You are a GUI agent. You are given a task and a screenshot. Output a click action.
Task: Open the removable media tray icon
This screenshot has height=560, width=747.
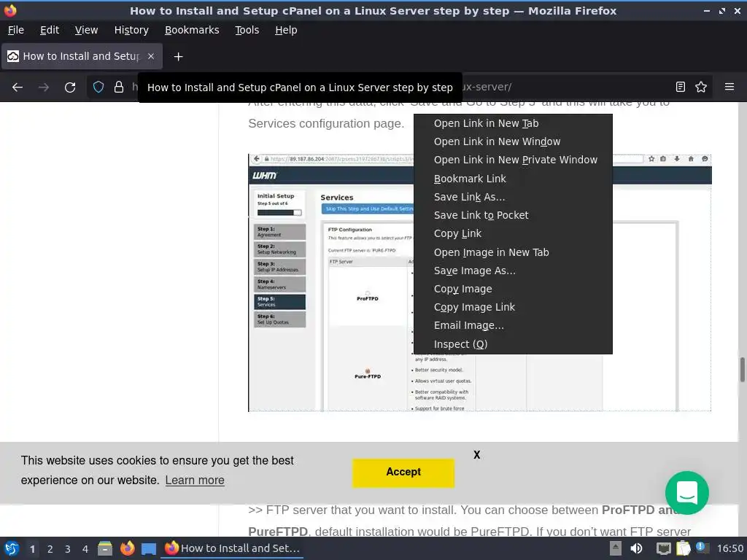pos(616,548)
